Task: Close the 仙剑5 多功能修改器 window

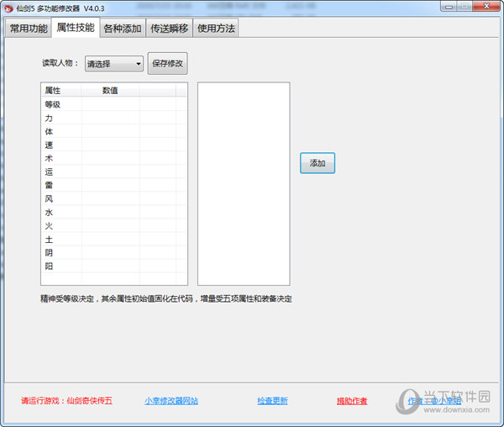Action: point(486,6)
